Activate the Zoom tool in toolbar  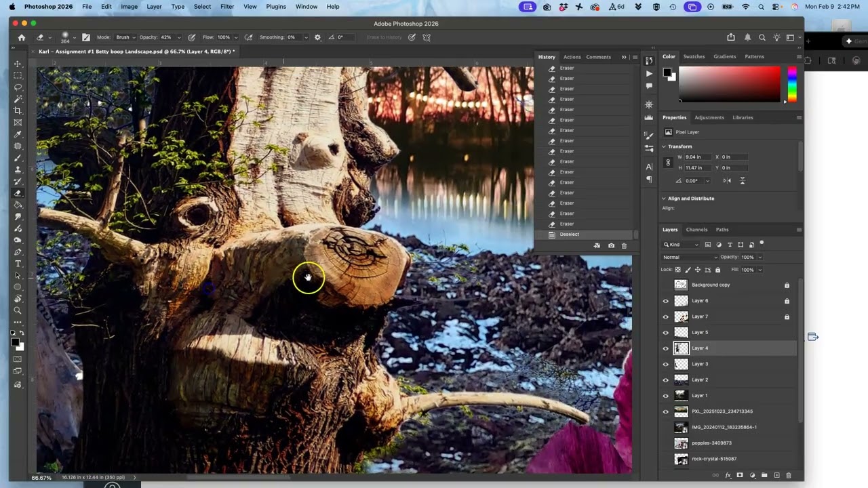18,310
